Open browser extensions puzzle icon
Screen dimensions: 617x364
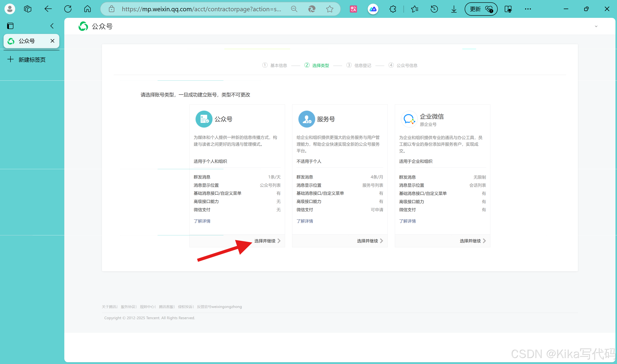click(393, 9)
